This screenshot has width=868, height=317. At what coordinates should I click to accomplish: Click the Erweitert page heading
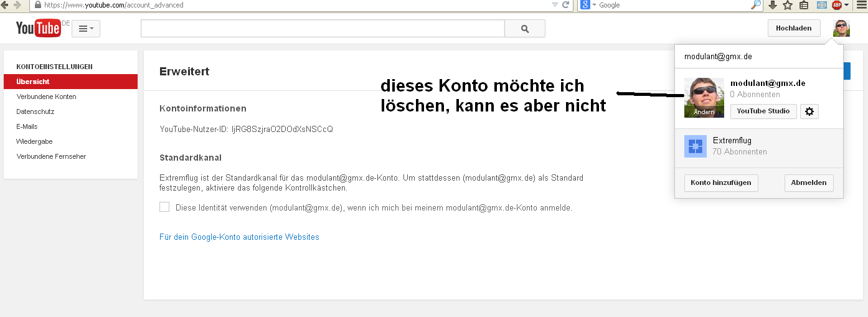(x=184, y=72)
